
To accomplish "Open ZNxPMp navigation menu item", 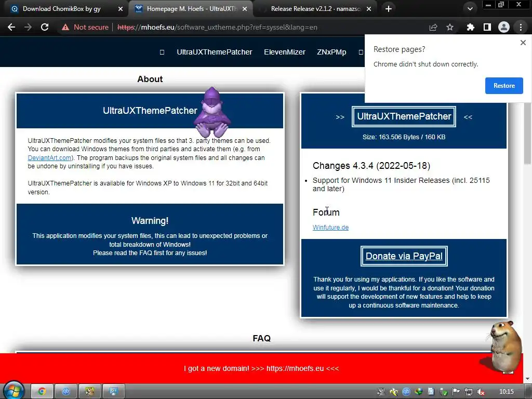I will (331, 52).
